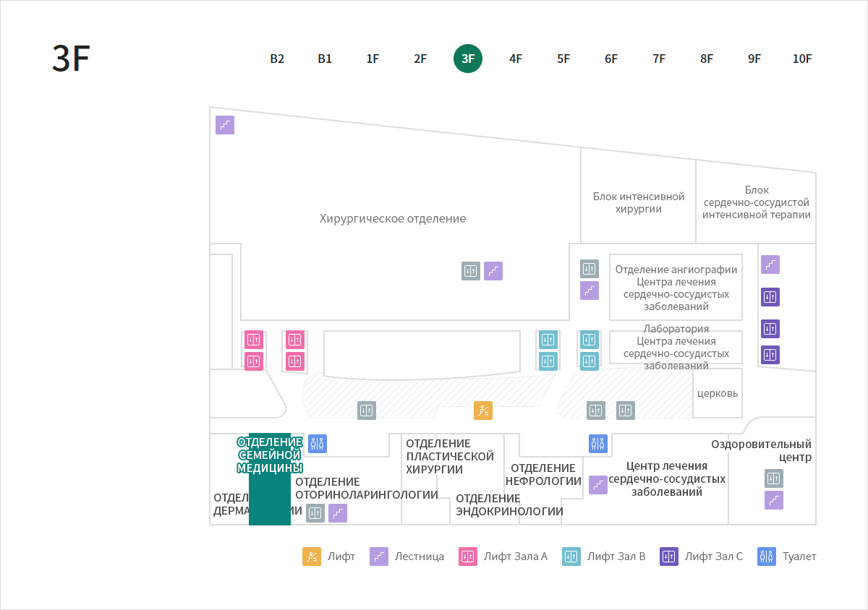Open the 1F floor tab
Screen dimensions: 868x610
pyautogui.click(x=373, y=59)
